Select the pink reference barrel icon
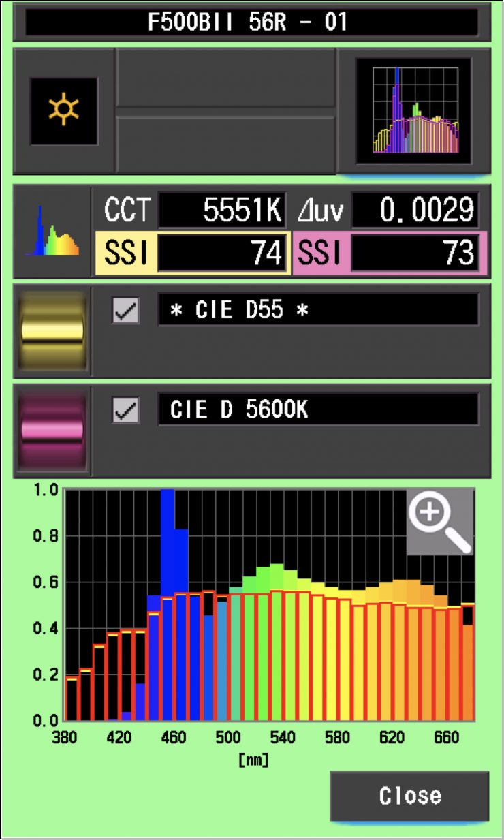The image size is (504, 840). 52,431
